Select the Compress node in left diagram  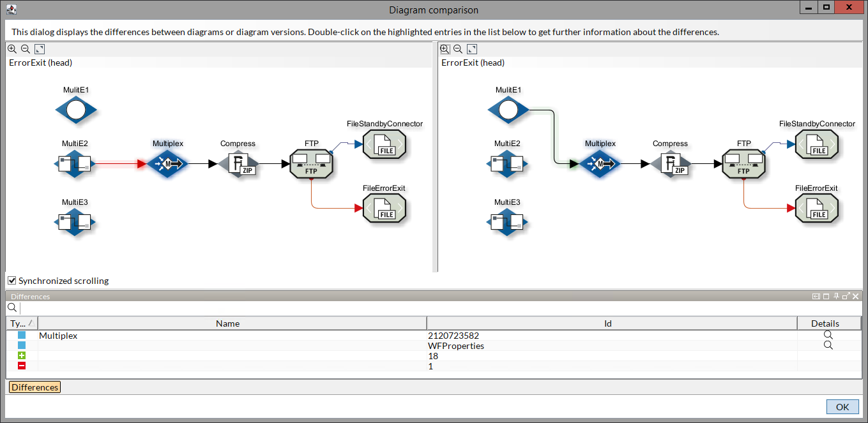238,164
